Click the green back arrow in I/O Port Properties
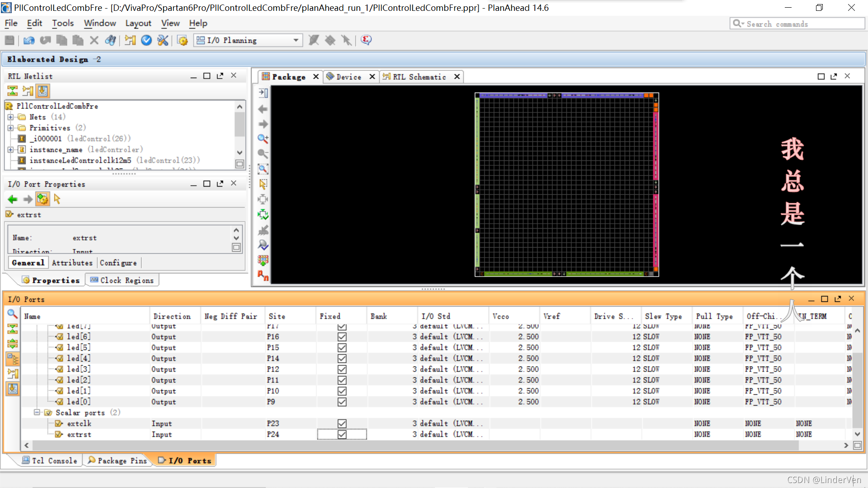This screenshot has height=488, width=868. click(13, 199)
